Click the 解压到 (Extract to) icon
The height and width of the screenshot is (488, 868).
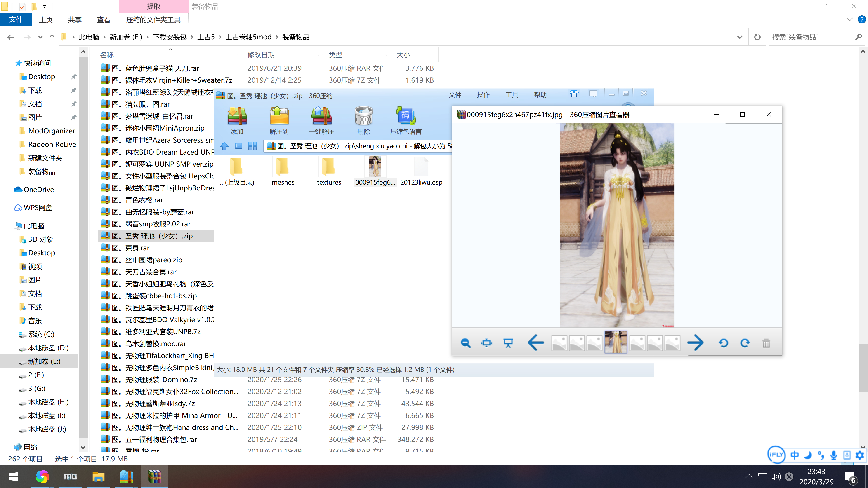tap(279, 120)
